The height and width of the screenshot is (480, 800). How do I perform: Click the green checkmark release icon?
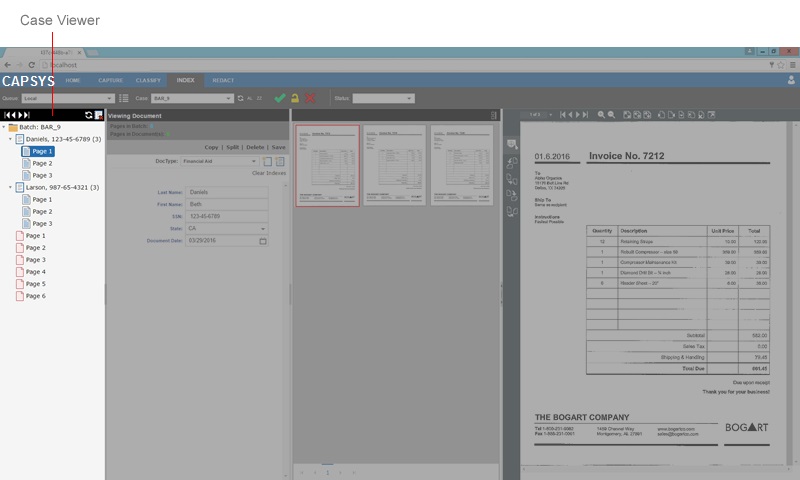[280, 98]
